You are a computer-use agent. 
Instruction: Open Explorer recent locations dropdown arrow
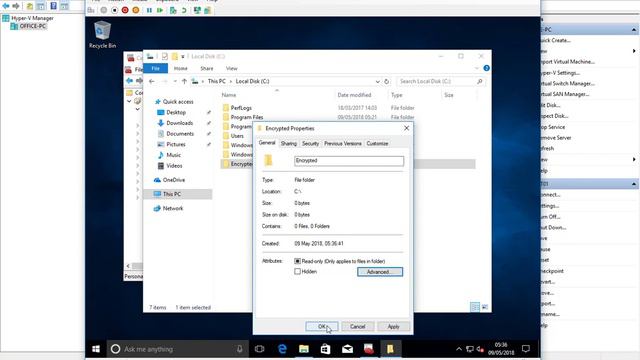(175, 81)
